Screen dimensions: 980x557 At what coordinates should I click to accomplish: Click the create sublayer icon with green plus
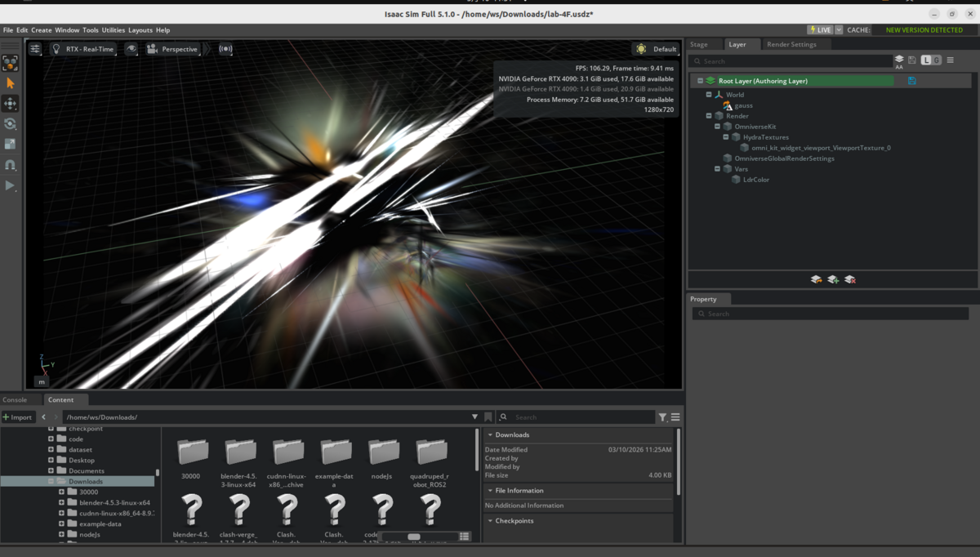[x=833, y=279]
